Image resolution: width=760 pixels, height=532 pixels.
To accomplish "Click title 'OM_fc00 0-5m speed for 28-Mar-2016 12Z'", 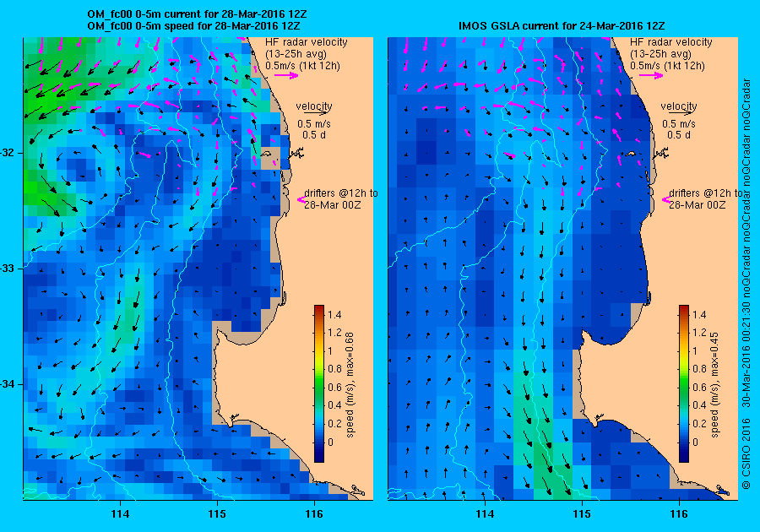I will click(193, 25).
